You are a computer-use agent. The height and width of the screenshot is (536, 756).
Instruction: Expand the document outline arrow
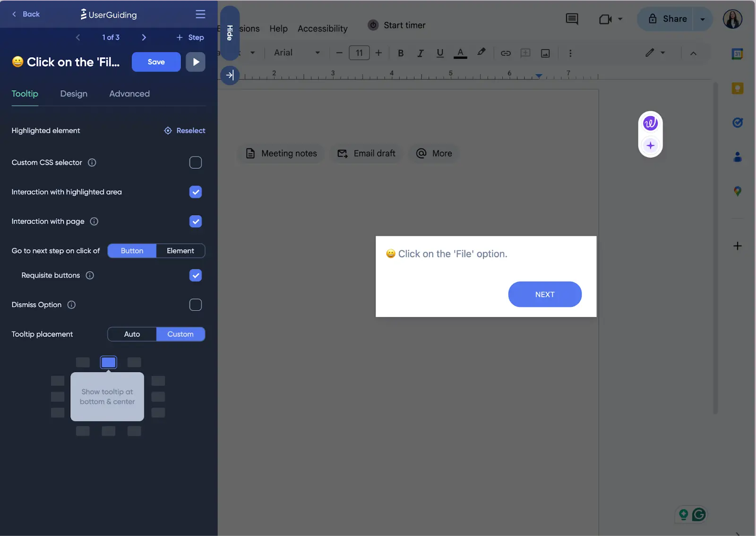point(230,75)
